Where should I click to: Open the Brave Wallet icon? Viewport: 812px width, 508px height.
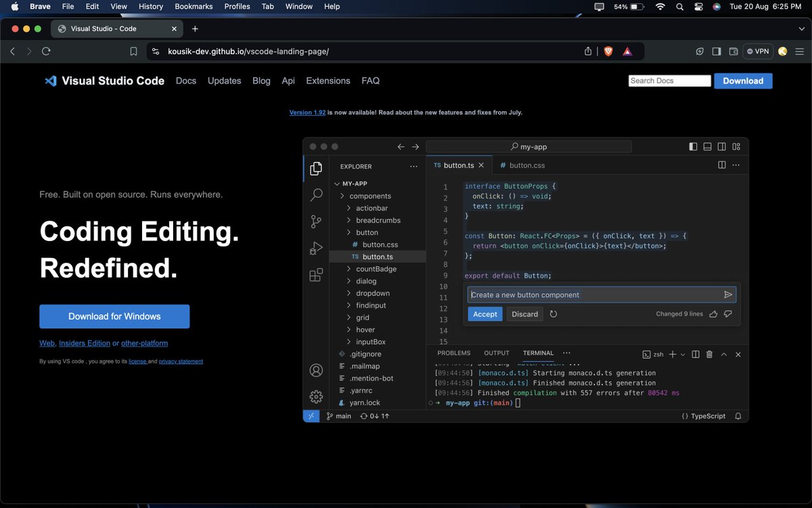(734, 51)
